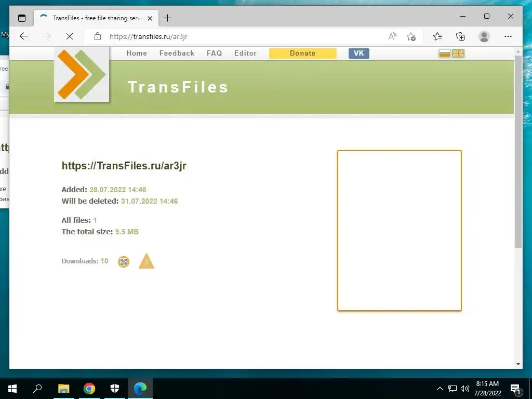Click Microsoft Edge taskbar icon
This screenshot has height=399, width=532.
click(140, 389)
